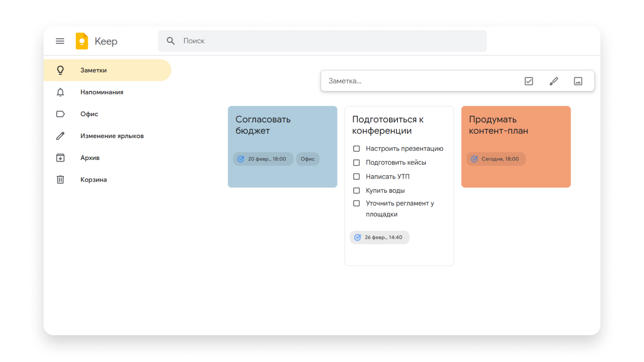Open the hamburger navigation menu
The image size is (644, 362).
tap(60, 41)
